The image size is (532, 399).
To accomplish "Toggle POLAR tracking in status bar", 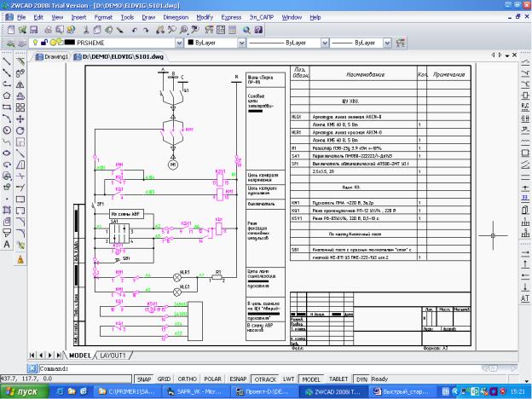I will (x=213, y=379).
